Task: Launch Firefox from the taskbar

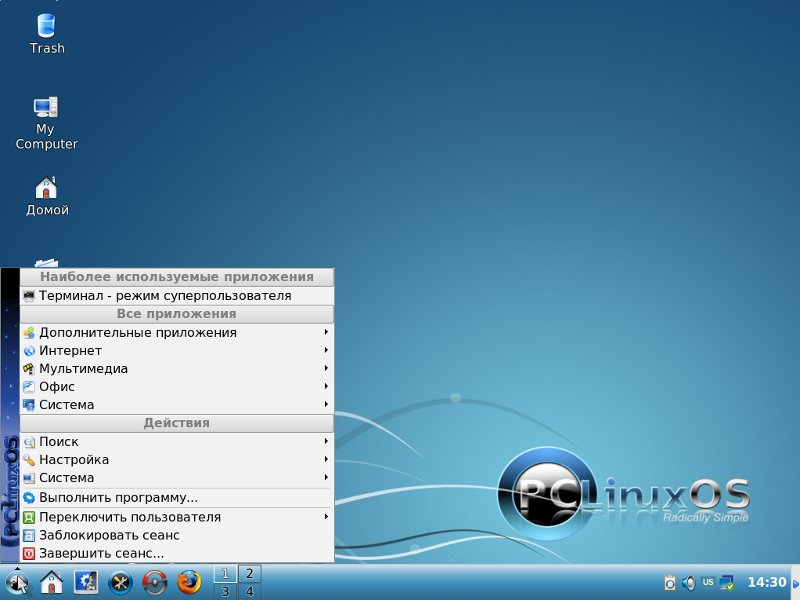Action: [x=189, y=581]
